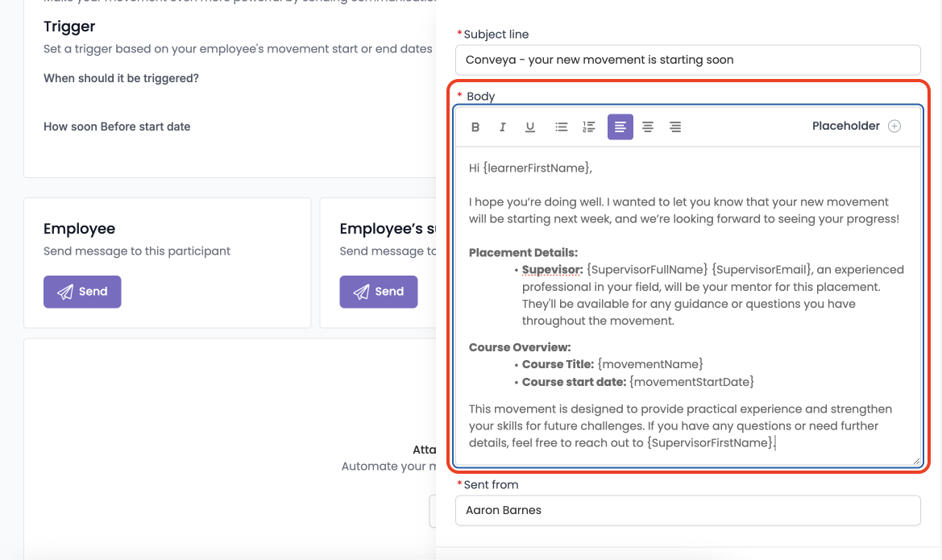This screenshot has height=560, width=942.
Task: Click Send button under Employee
Action: coord(82,292)
